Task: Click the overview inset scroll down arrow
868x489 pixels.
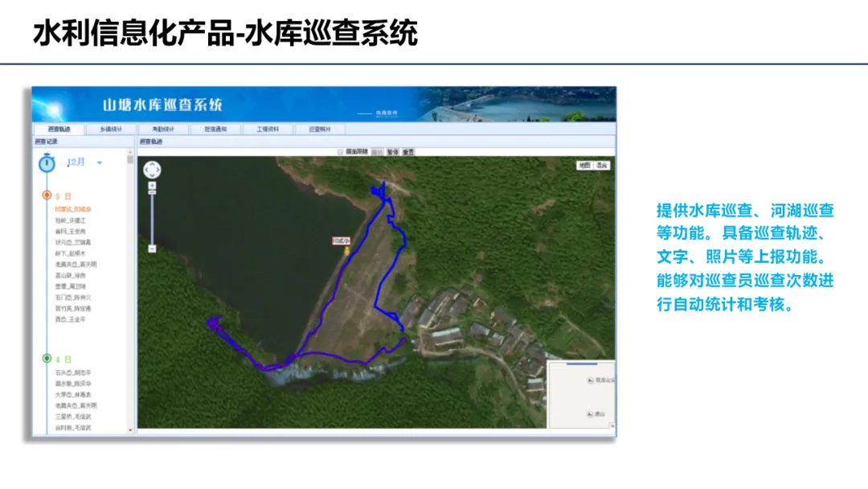Action: (x=612, y=425)
